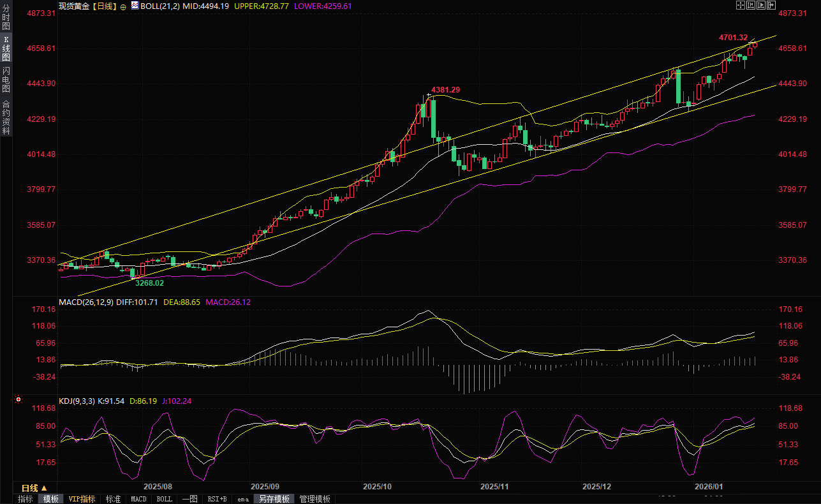Click the 另存模板 button
The image size is (821, 504).
[274, 499]
